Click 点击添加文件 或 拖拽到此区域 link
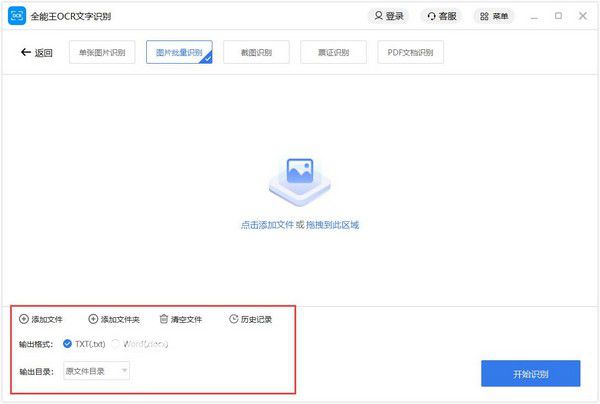 click(300, 225)
